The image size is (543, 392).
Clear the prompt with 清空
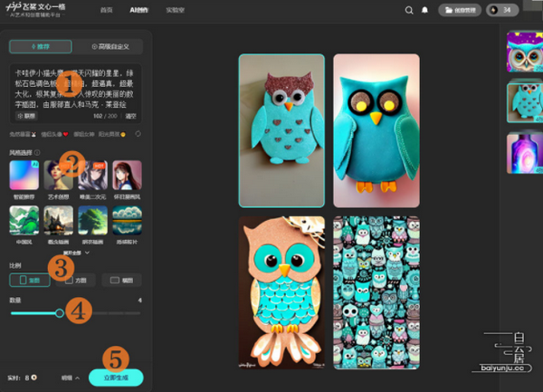[131, 116]
